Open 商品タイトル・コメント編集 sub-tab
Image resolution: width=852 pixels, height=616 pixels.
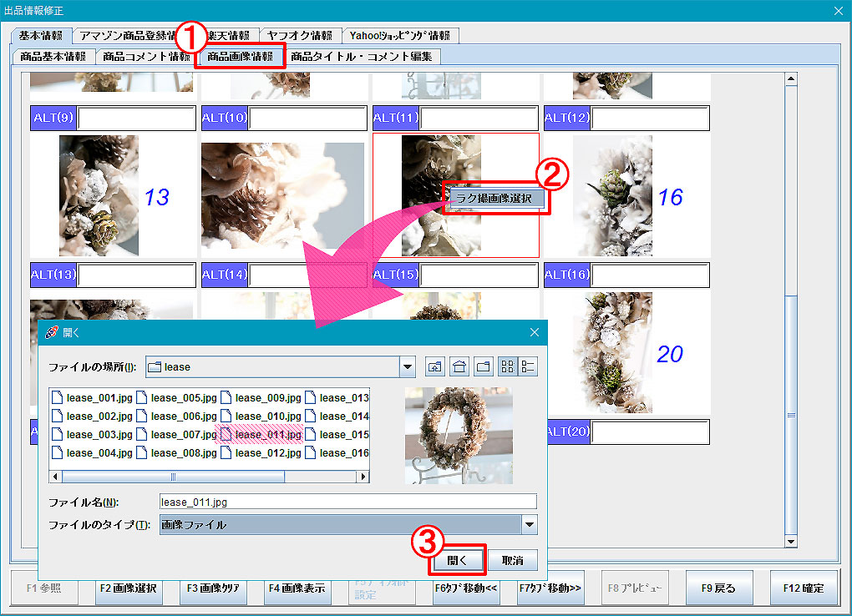tap(362, 56)
